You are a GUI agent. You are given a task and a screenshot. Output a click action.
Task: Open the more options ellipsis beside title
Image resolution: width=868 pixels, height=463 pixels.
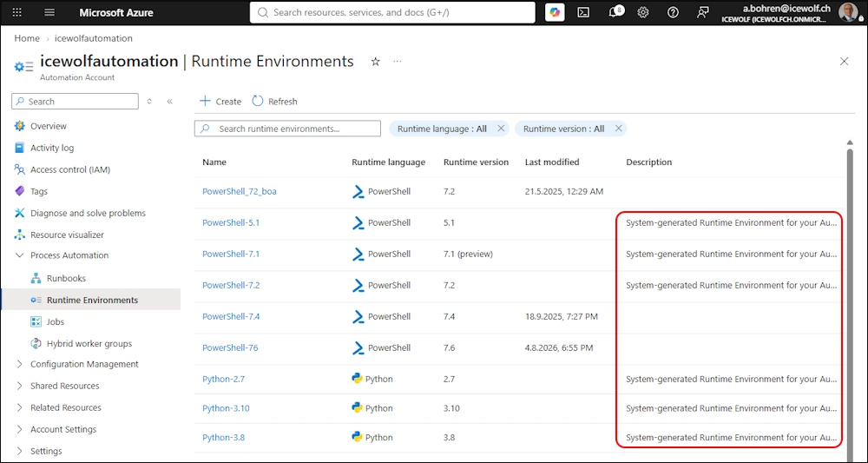(398, 61)
